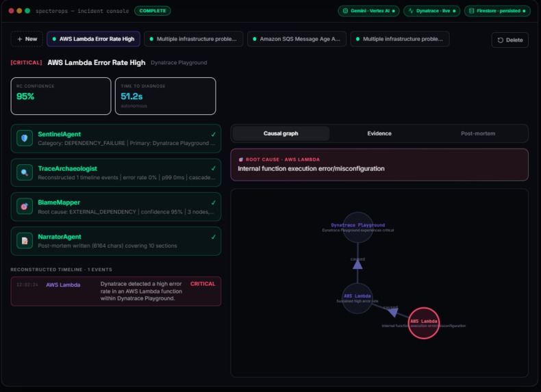
Task: Click the COMPLETE status badge
Action: pos(153,11)
